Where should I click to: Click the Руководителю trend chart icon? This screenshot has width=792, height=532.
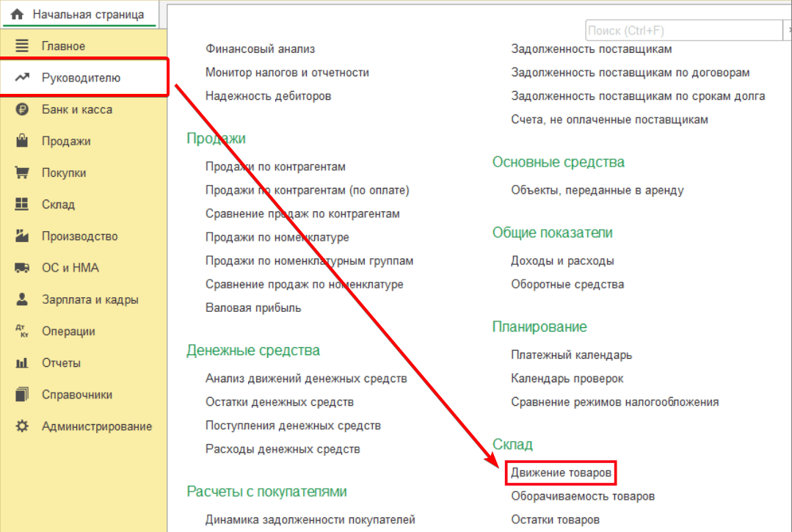[x=22, y=77]
